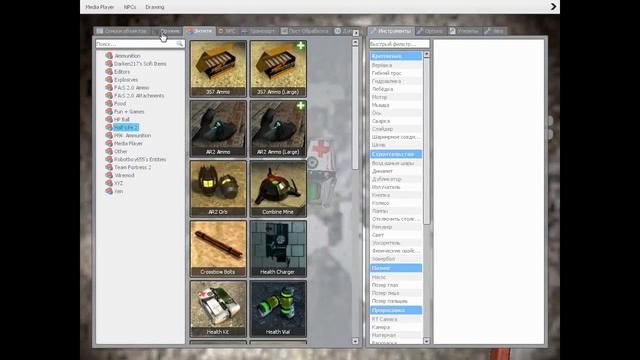Spawn the AR2 Orb entity
640x360 pixels.
pyautogui.click(x=218, y=189)
